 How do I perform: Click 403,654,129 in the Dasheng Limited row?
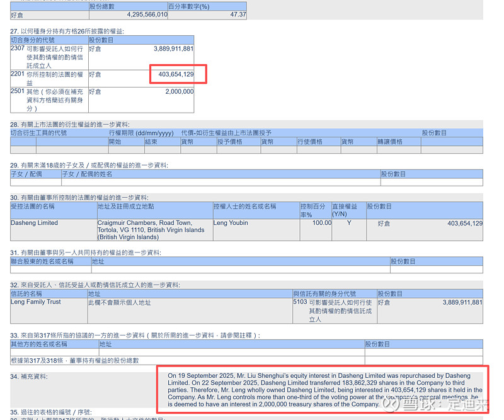[465, 224]
